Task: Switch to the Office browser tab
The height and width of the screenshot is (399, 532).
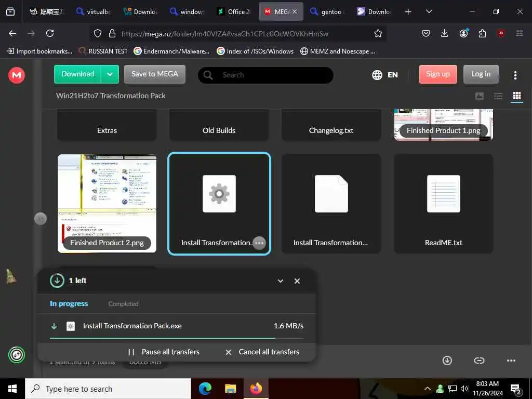Action: tap(234, 12)
